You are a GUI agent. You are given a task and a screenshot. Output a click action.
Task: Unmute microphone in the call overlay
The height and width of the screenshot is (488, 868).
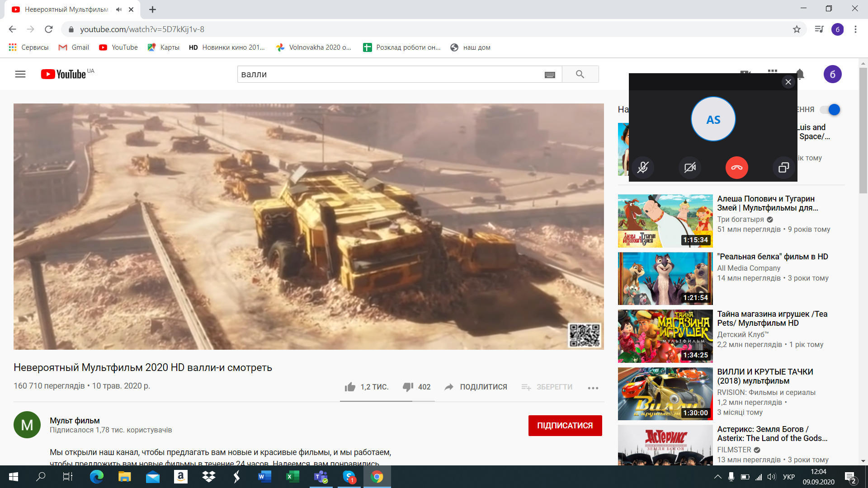643,168
